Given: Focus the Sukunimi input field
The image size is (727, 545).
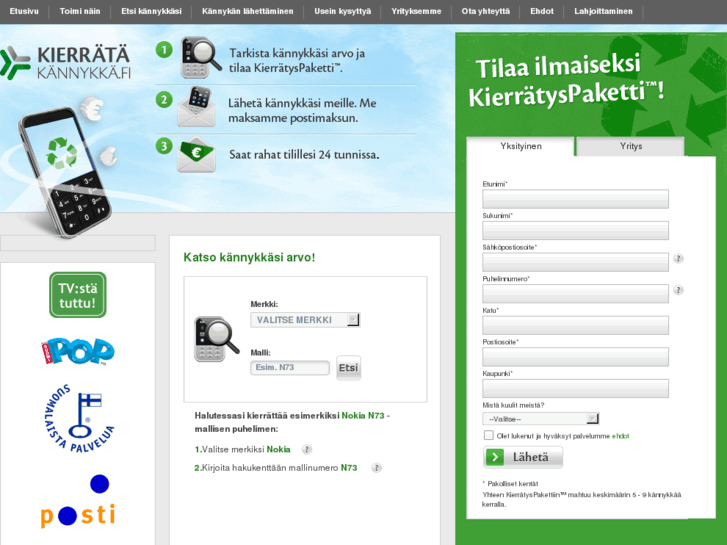Looking at the screenshot, I should click(x=575, y=231).
